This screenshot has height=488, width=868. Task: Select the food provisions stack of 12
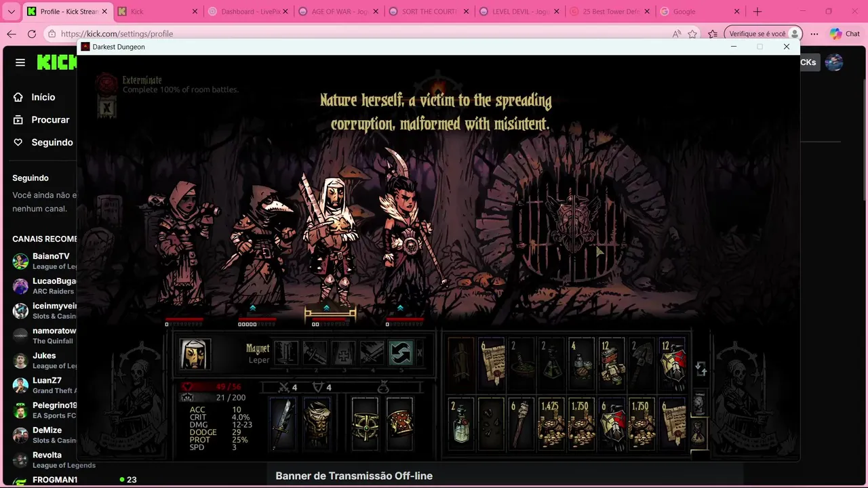(612, 364)
